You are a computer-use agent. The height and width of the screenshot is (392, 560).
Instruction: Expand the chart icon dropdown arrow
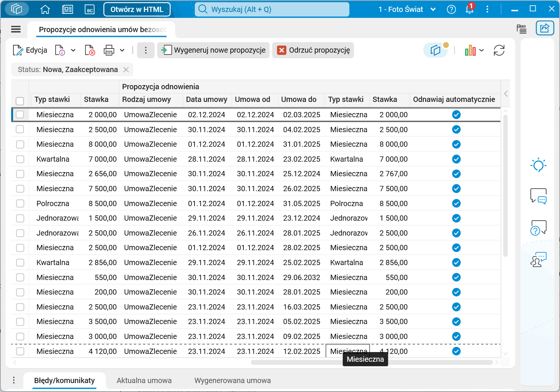[482, 50]
